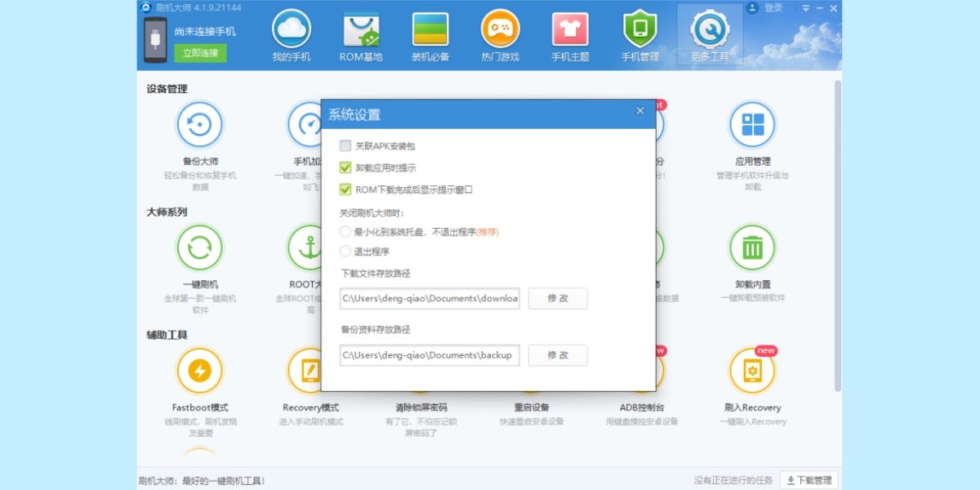
Task: Start 一键刷机 one-click flash icon
Action: pos(200,247)
